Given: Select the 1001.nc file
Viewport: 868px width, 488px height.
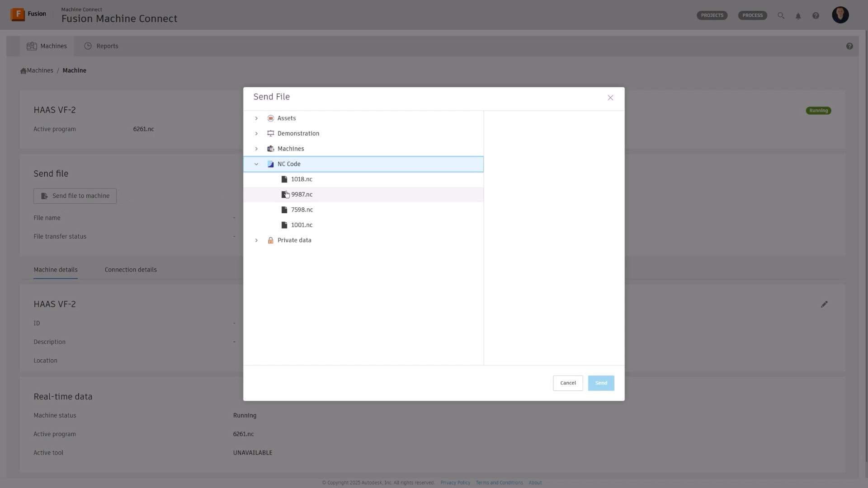Looking at the screenshot, I should tap(363, 225).
